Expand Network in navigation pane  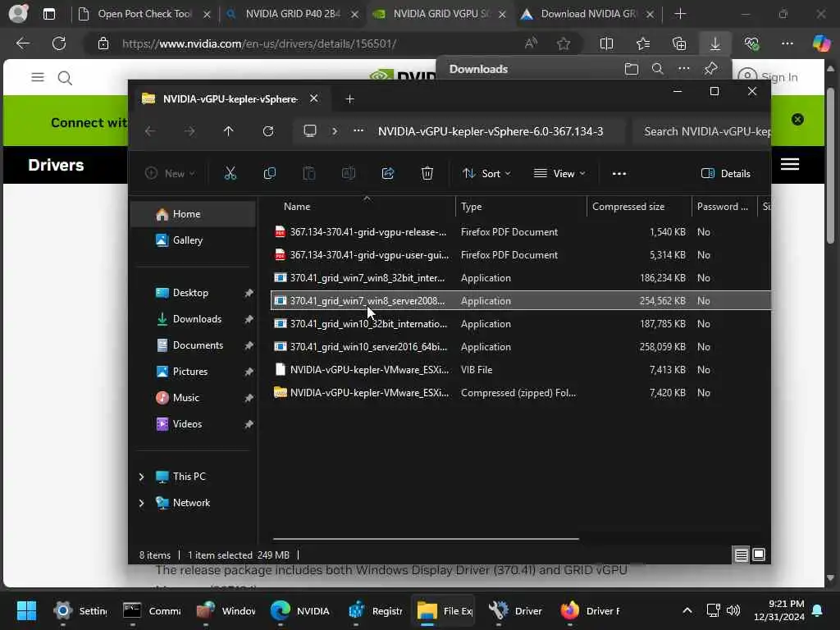click(141, 503)
